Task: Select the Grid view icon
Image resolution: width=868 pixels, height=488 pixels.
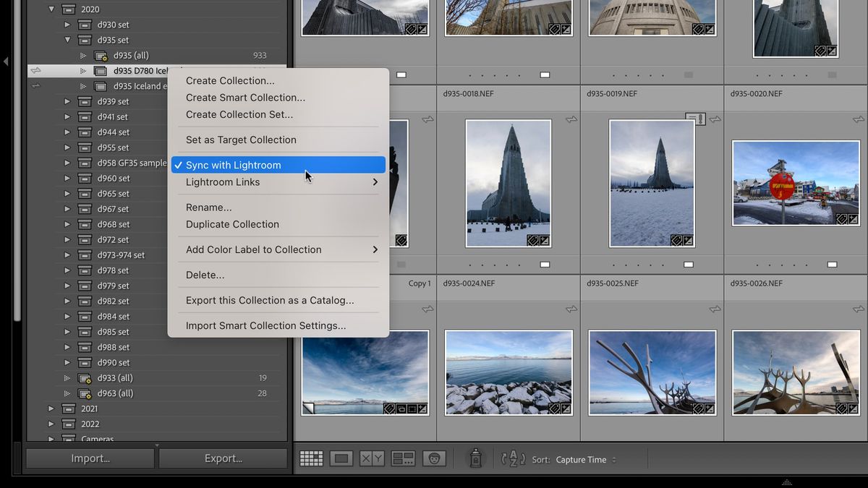Action: point(311,458)
